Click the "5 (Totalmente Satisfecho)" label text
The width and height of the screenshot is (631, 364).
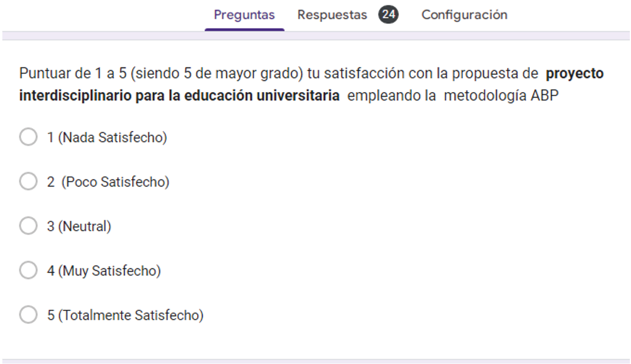click(125, 315)
